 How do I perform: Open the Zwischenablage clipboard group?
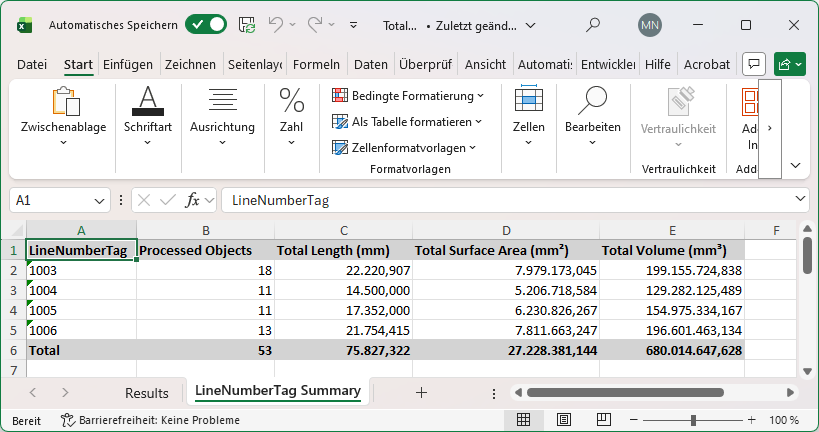click(63, 118)
